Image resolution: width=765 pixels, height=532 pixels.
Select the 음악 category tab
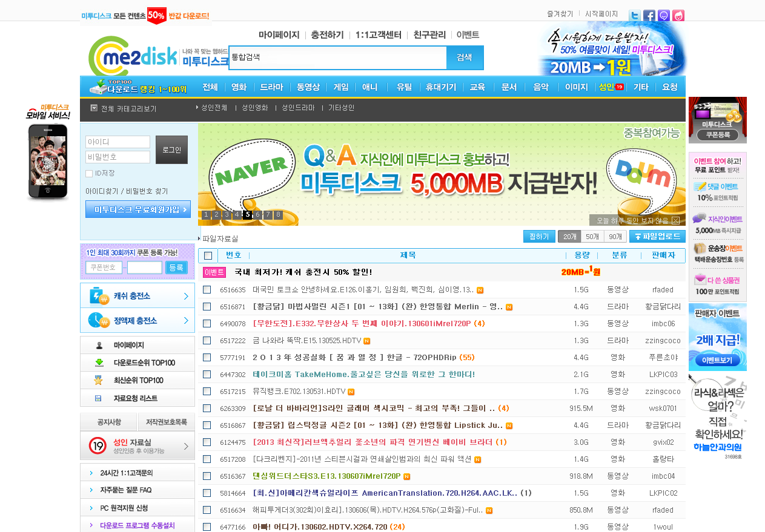(541, 87)
